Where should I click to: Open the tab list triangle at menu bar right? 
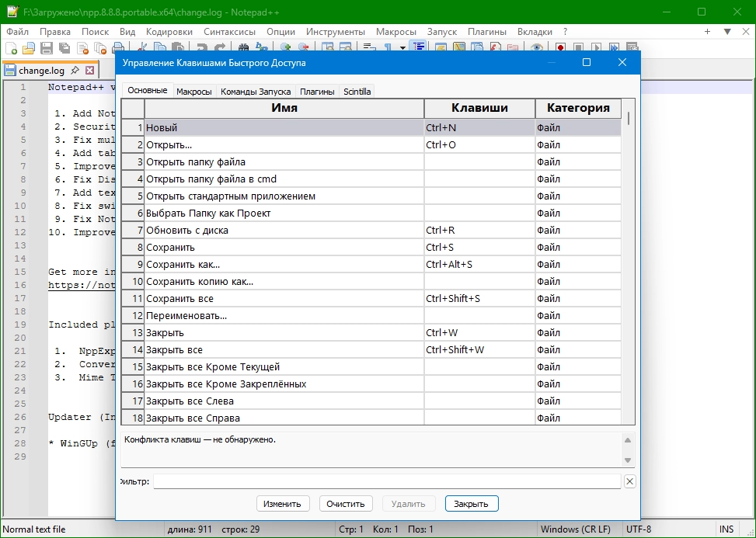(x=727, y=32)
